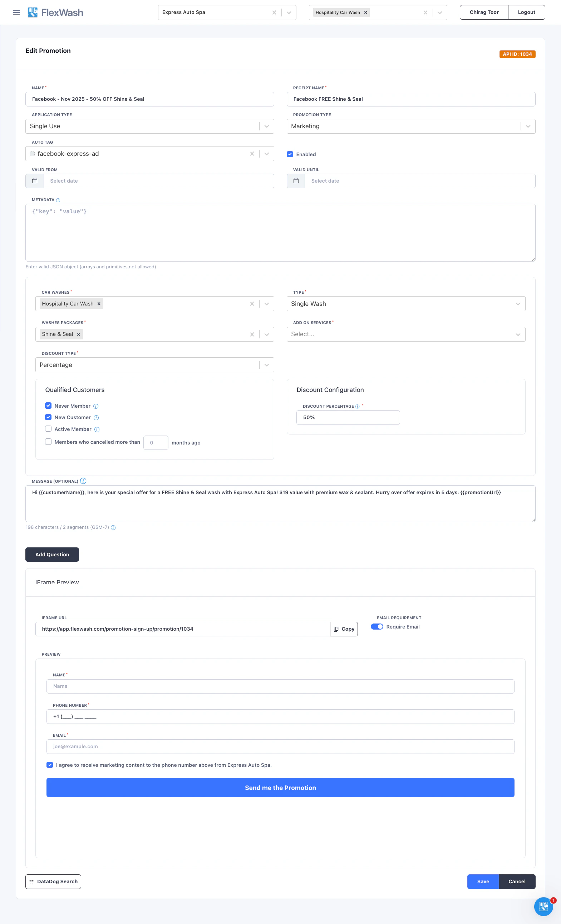Click the months ago number field

tap(156, 443)
